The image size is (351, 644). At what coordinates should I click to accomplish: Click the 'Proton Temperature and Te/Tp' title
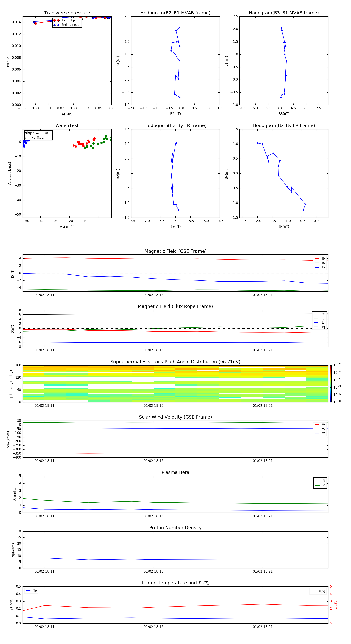tap(175, 583)
